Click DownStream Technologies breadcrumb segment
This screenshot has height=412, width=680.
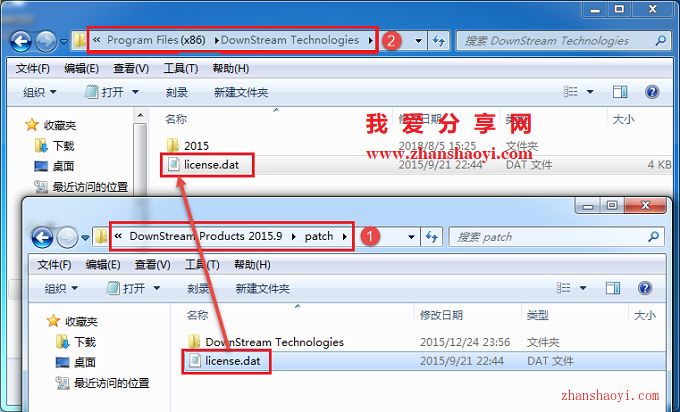(290, 40)
